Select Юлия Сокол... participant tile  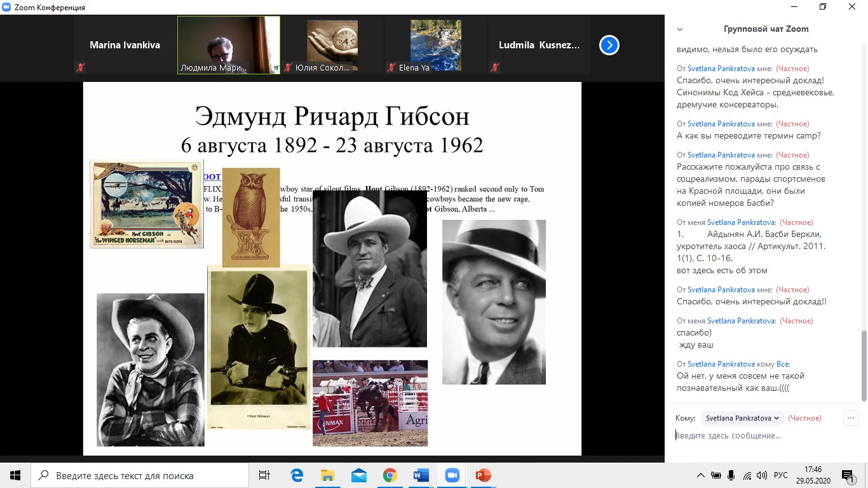[332, 45]
